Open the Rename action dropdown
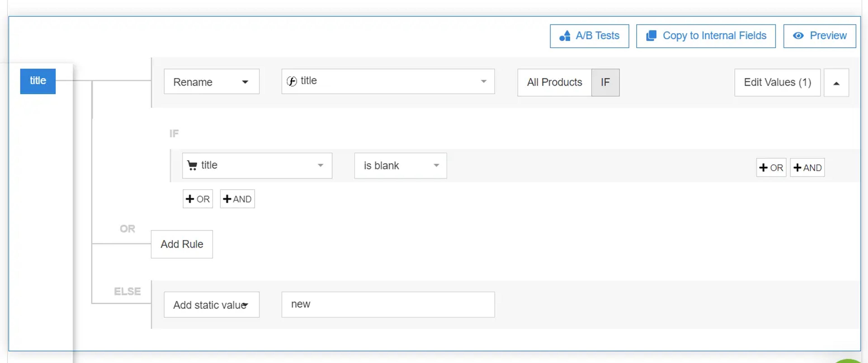Screen dimensions: 868x363 [x=212, y=82]
